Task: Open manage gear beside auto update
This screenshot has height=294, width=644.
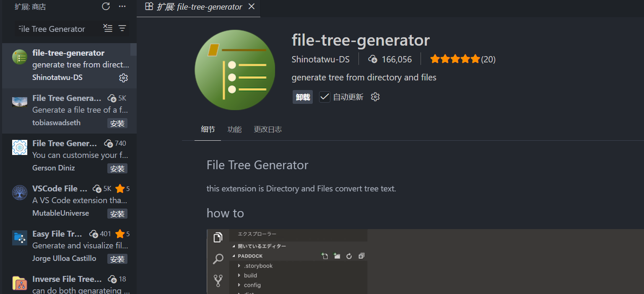Action: (x=375, y=97)
